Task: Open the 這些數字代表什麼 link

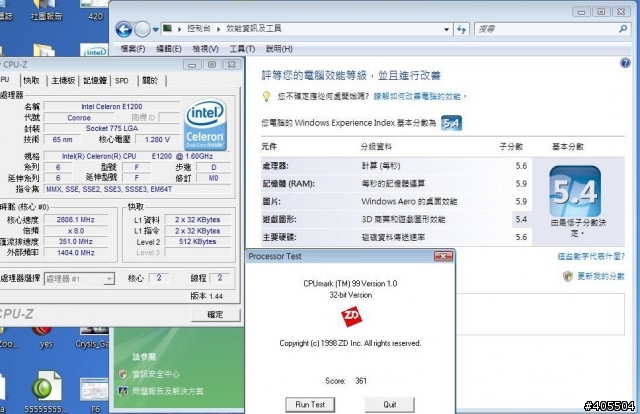Action: click(591, 256)
